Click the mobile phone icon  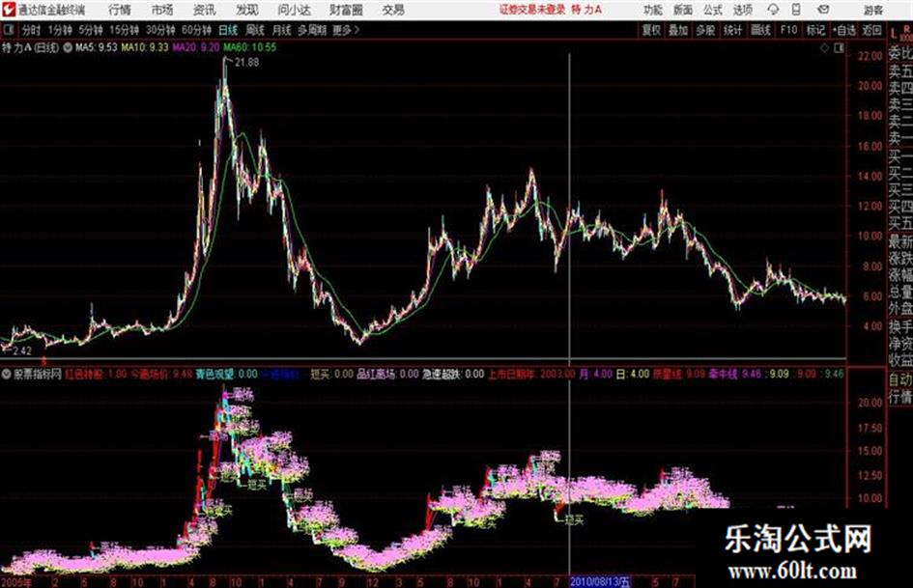[x=796, y=10]
